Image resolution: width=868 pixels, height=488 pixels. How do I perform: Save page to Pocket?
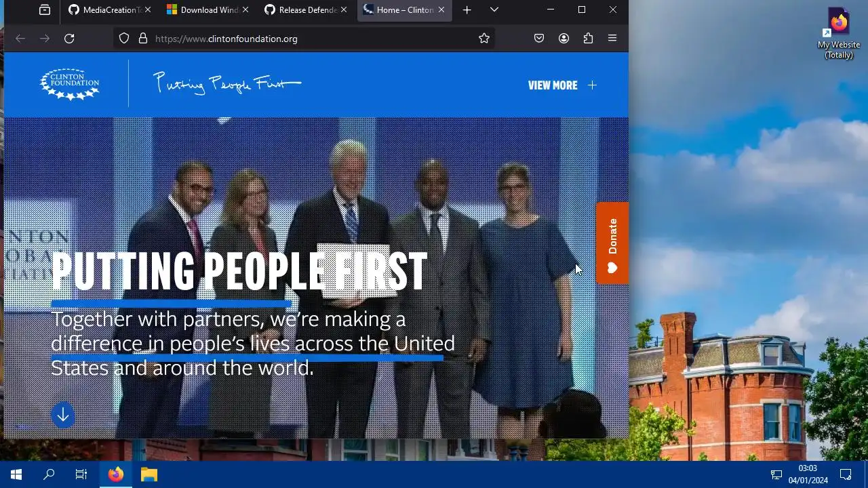coord(539,39)
